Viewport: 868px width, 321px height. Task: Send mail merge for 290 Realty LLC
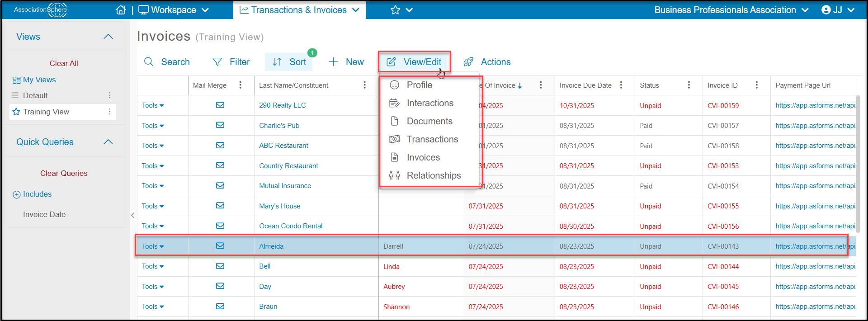(x=220, y=105)
